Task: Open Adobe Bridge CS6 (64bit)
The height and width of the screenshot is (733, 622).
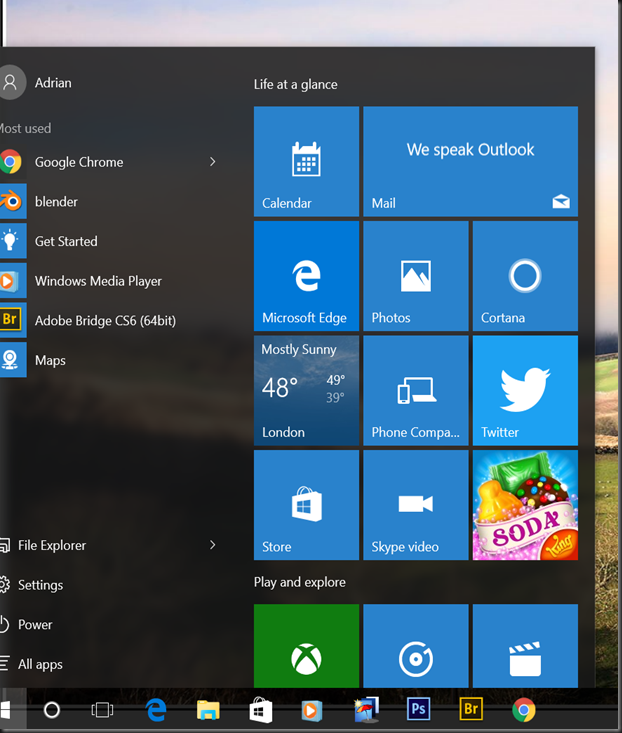Action: click(110, 320)
